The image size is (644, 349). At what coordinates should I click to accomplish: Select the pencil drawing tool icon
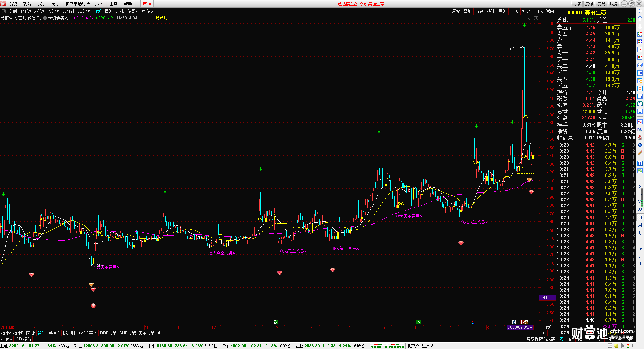640,153
